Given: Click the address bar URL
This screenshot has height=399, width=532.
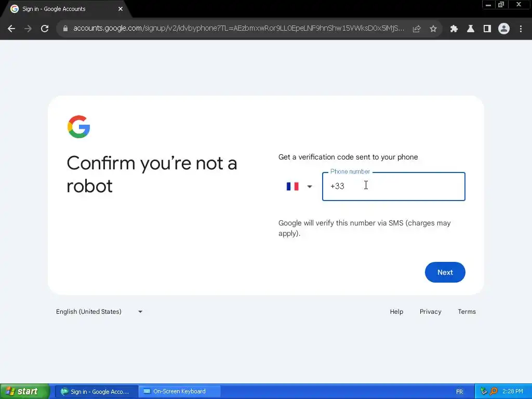Looking at the screenshot, I should point(238,29).
